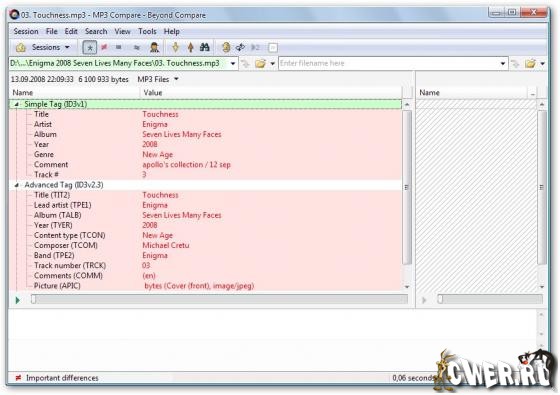Select the Track number (TRCK) row
This screenshot has width=560, height=395.
click(x=205, y=265)
